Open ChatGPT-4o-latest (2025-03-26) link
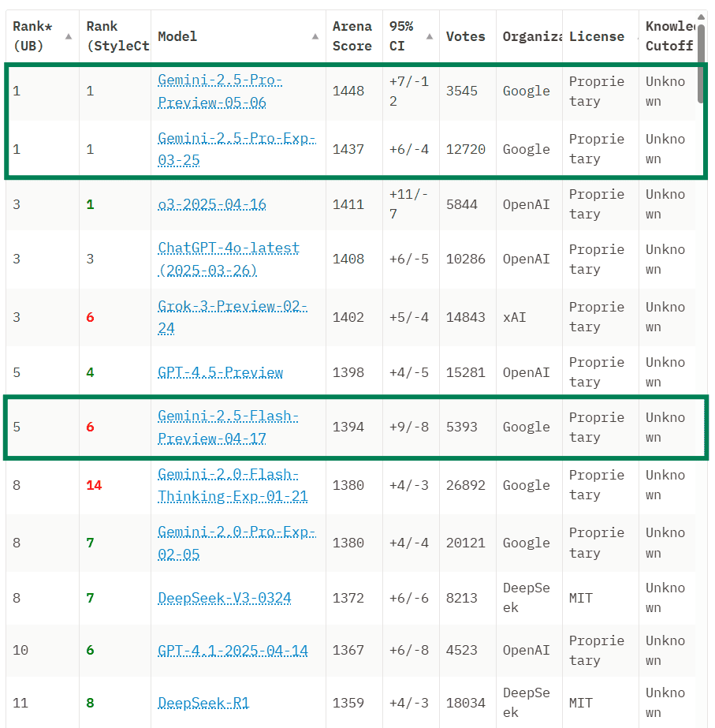The image size is (715, 728). 229,259
